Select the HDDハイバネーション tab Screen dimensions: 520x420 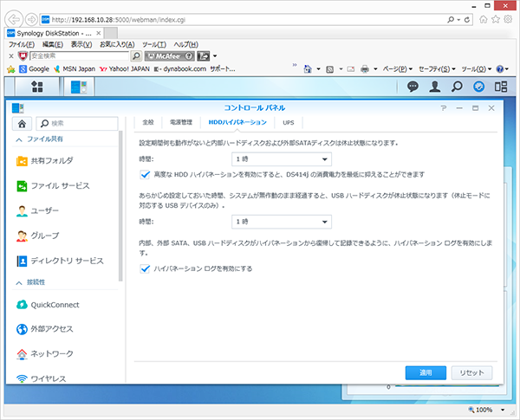click(237, 122)
